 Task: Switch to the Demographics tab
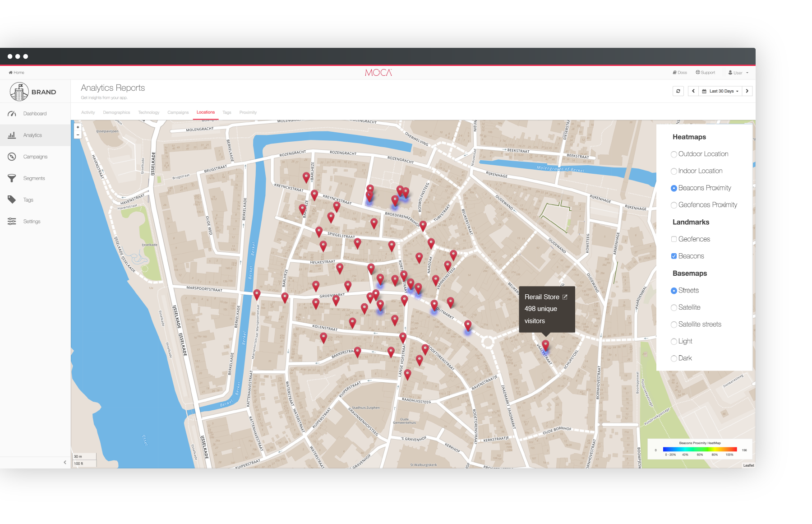tap(116, 112)
